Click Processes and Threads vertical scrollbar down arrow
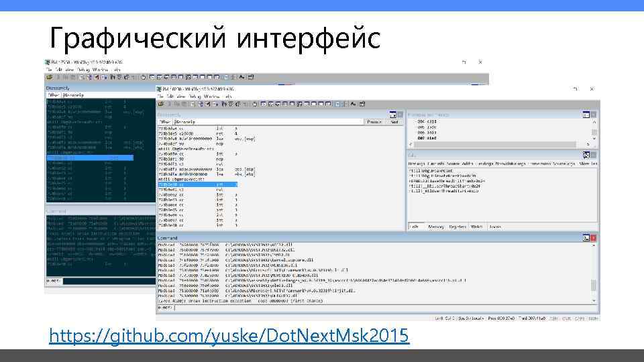This screenshot has height=362, width=644. 594,139
